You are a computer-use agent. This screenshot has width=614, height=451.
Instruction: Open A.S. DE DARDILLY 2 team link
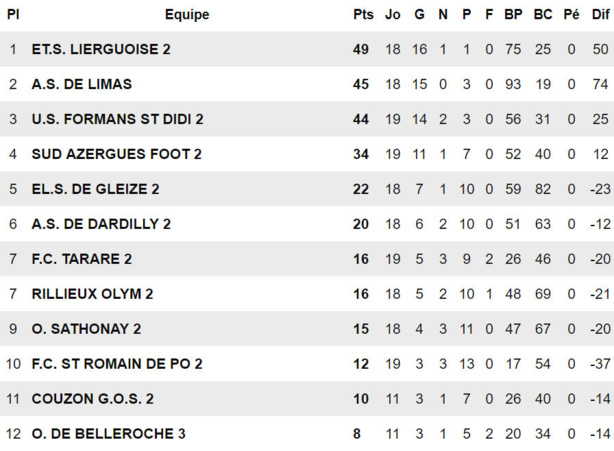101,224
